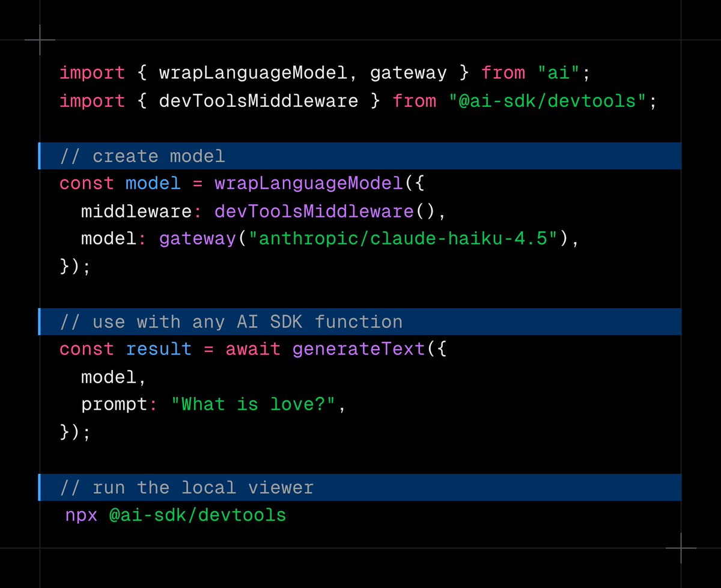Click the '// create model' comment line
Image resolution: width=721 pixels, height=588 pixels.
359,156
